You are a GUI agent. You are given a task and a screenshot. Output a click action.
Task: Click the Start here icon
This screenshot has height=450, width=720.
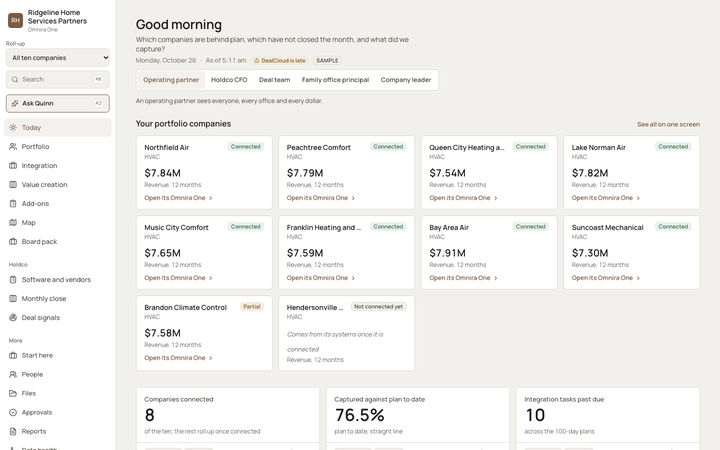click(13, 355)
